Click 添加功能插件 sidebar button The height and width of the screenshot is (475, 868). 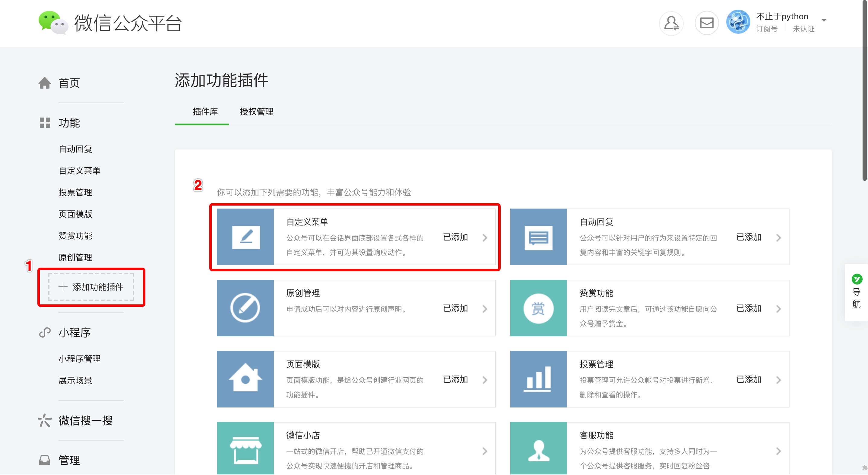91,287
